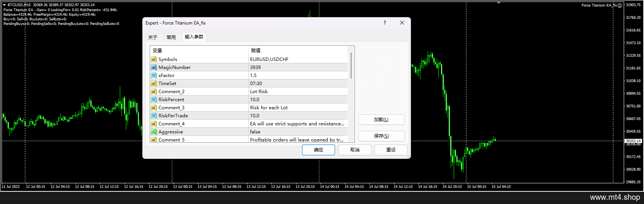Click the Aggressive boolean type icon
Image resolution: width=644 pixels, height=204 pixels.
(x=154, y=132)
